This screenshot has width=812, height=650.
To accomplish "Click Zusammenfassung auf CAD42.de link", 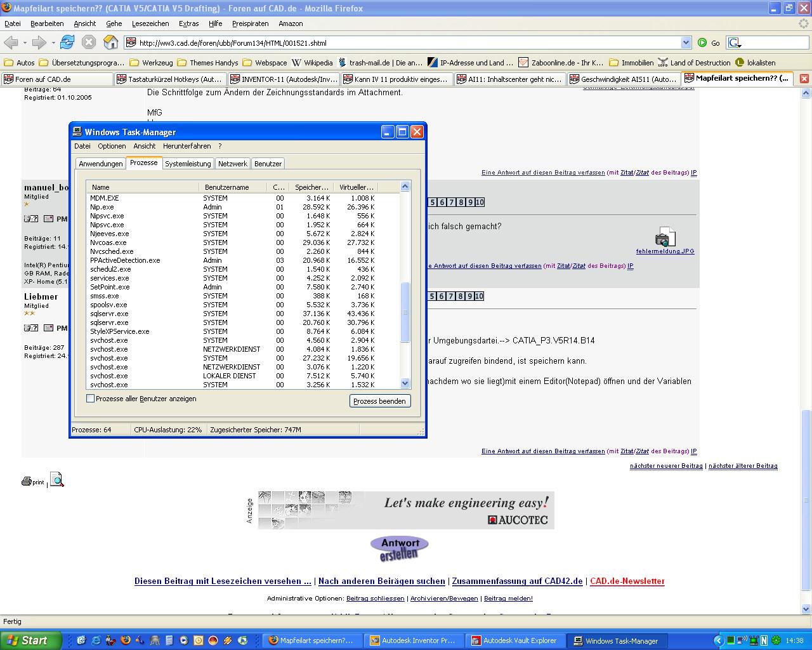I will click(x=517, y=581).
